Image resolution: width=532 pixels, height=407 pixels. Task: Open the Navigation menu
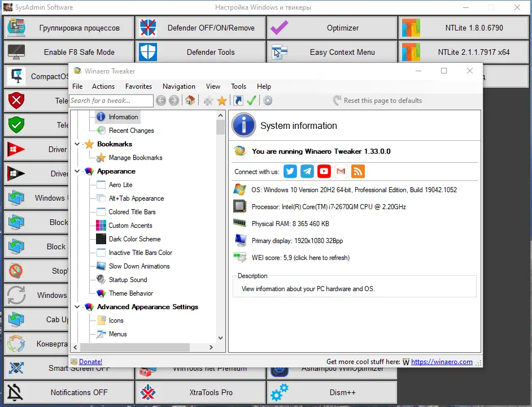178,86
